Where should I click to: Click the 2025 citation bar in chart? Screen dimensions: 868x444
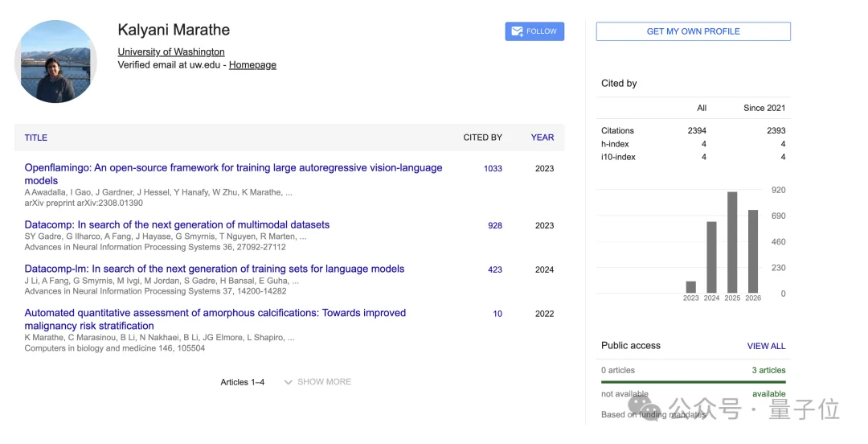point(732,242)
